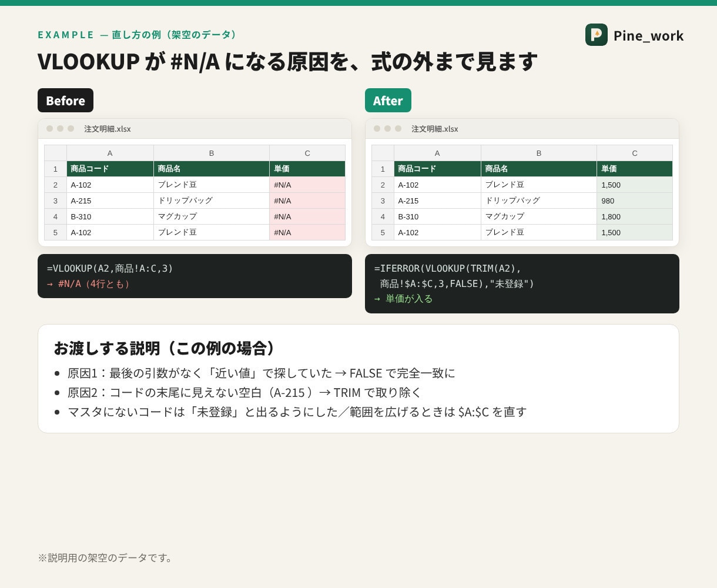Click the → #N/A（4行とも） result line

[x=90, y=284]
